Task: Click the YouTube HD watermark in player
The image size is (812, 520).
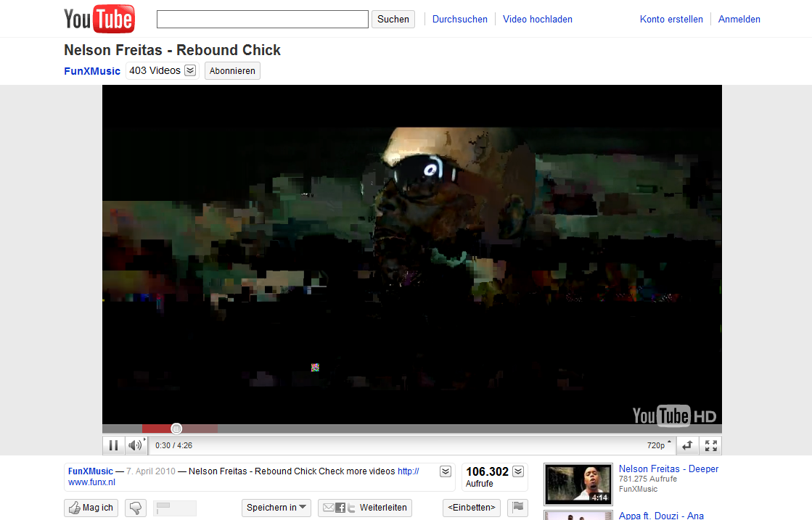Action: coord(674,416)
